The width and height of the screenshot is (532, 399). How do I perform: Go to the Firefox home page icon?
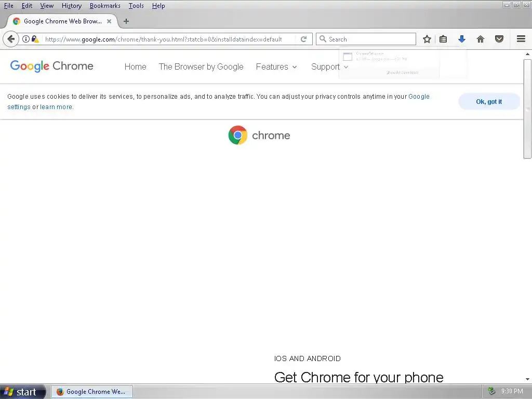[481, 39]
